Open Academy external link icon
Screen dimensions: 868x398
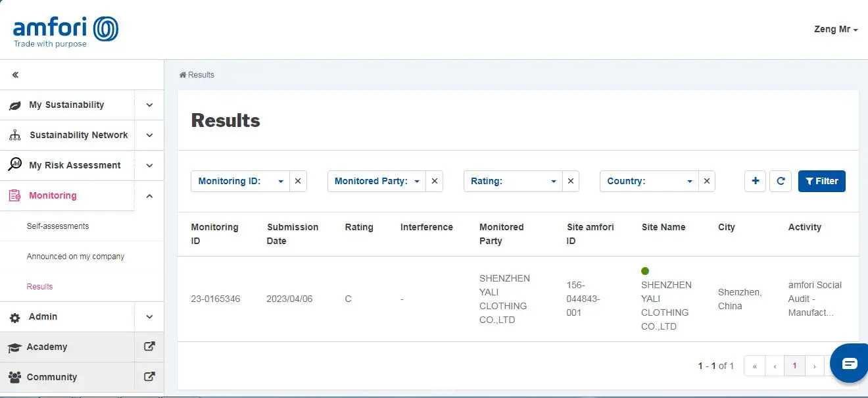149,347
